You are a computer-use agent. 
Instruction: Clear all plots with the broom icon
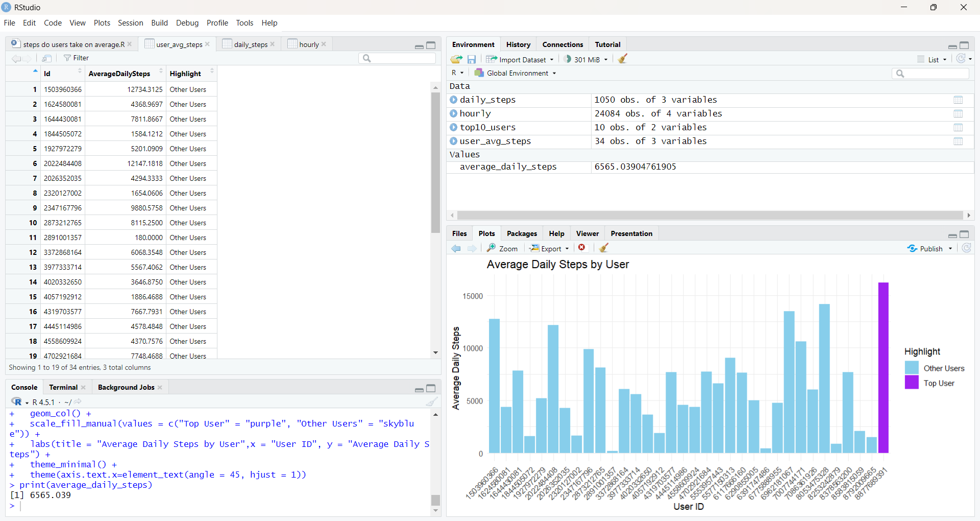[604, 248]
